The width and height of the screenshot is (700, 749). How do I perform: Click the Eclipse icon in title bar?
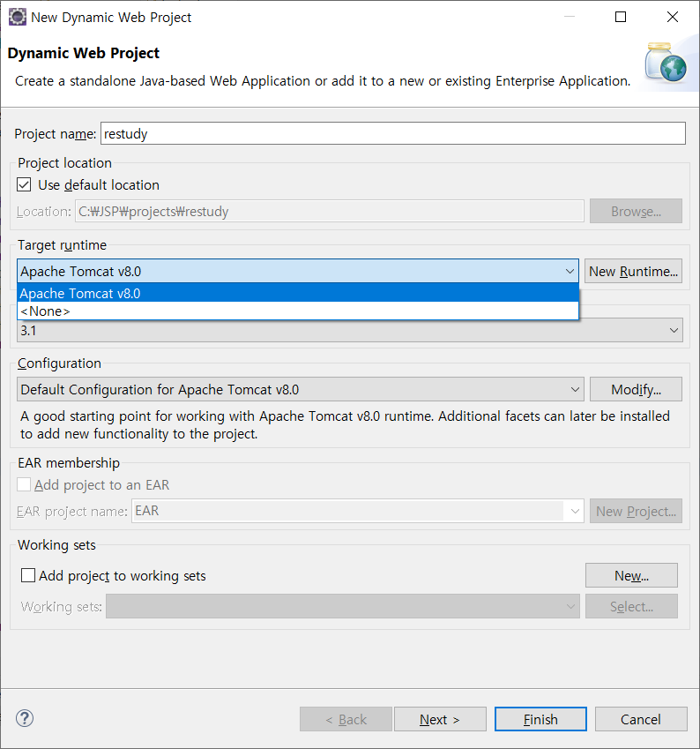pos(17,17)
